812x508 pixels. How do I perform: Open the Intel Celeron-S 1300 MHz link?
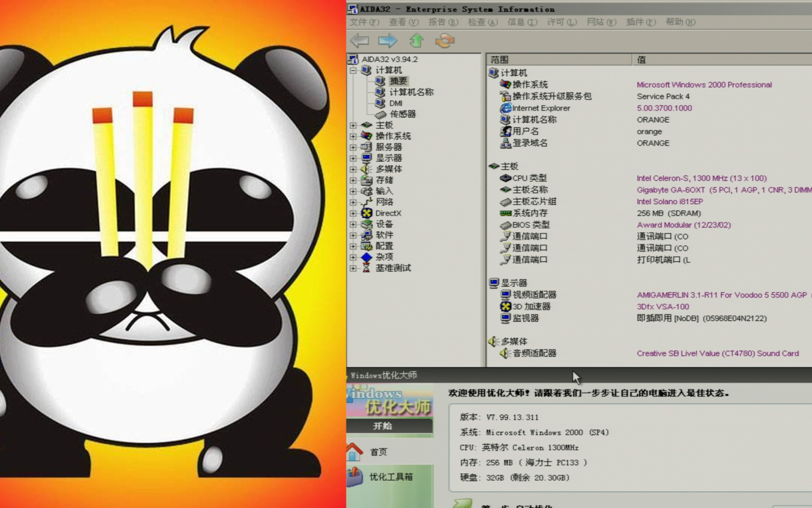tap(702, 178)
